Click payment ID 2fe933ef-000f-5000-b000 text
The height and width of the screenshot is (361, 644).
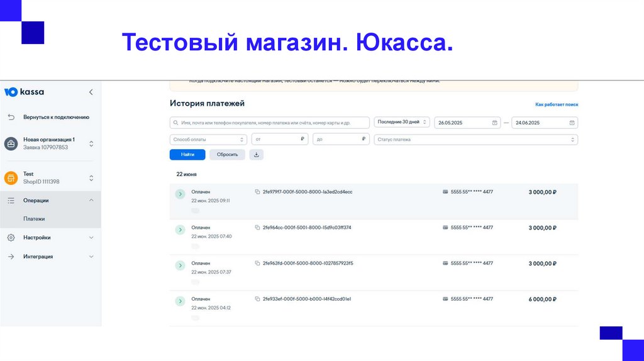tap(307, 299)
